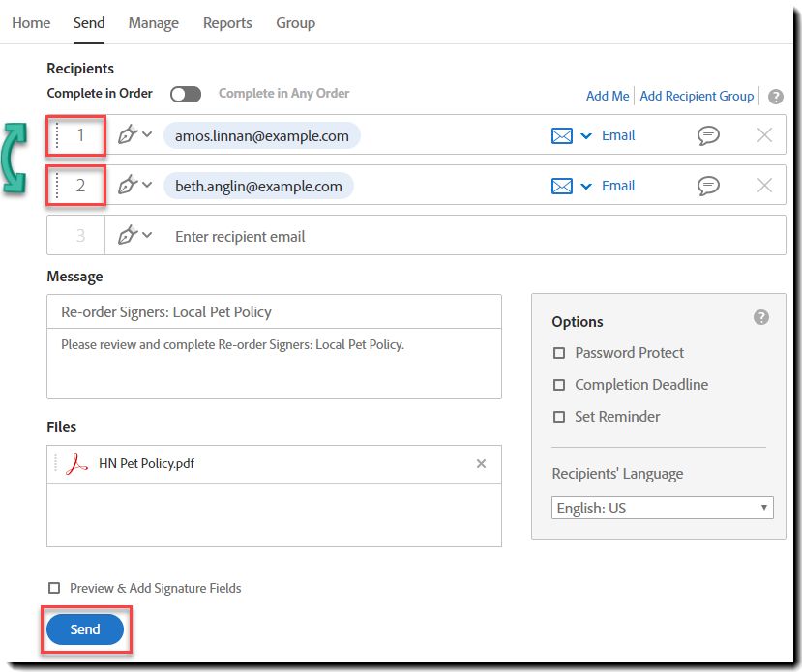
Task: Click the signer pen icon for amos.linnan
Action: pos(128,135)
